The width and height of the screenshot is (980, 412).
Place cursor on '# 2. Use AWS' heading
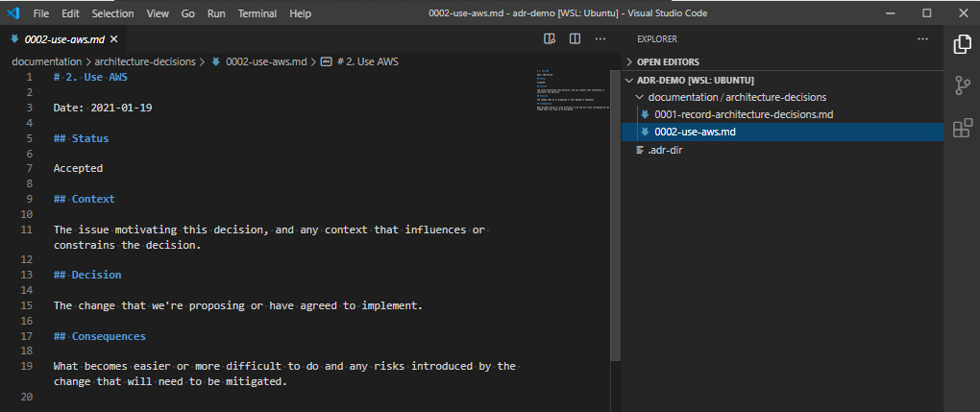click(x=90, y=77)
